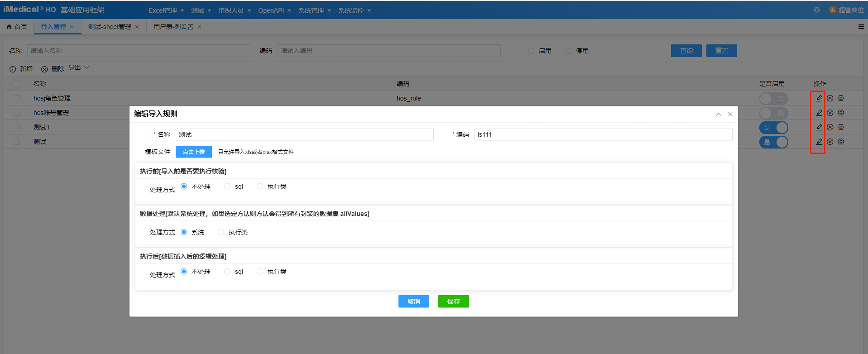Switch to 用户表-列设置 tab
The height and width of the screenshot is (354, 868).
point(173,27)
